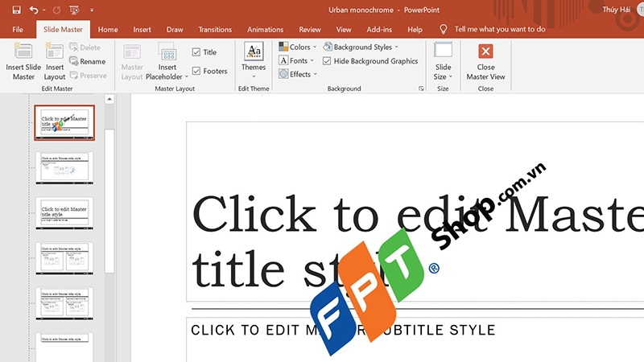644x362 pixels.
Task: Select the second layout thumbnail
Action: pyautogui.click(x=64, y=168)
